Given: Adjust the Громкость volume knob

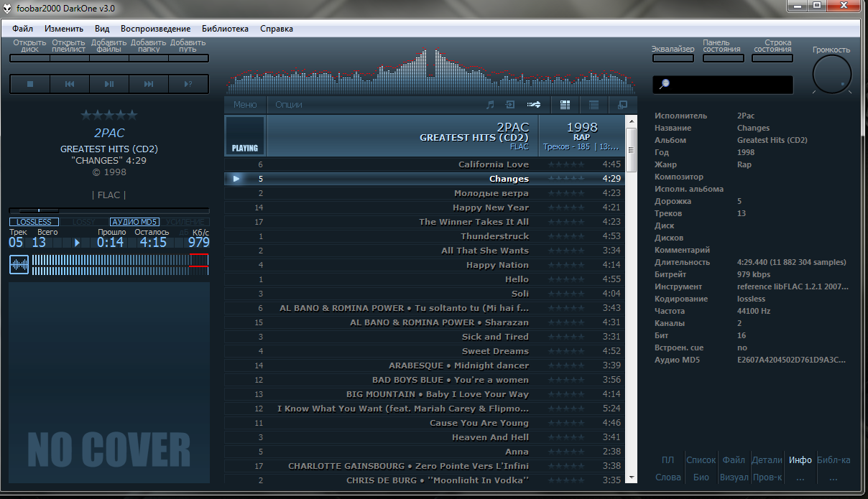Looking at the screenshot, I should click(x=831, y=75).
